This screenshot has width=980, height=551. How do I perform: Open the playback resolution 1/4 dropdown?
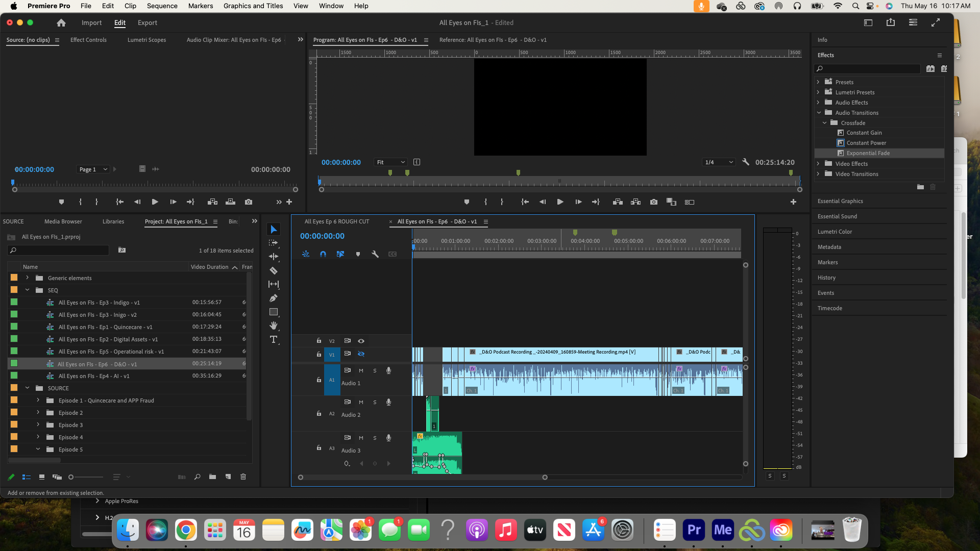pyautogui.click(x=719, y=162)
